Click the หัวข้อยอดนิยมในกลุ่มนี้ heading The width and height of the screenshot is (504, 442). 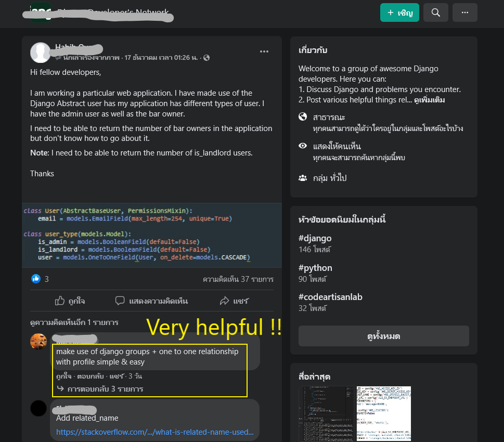(x=342, y=219)
